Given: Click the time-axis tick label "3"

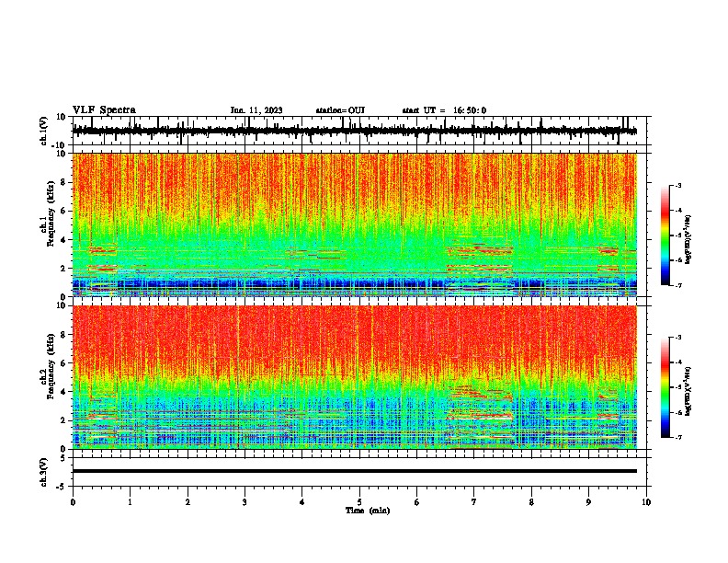Looking at the screenshot, I should point(245,502).
